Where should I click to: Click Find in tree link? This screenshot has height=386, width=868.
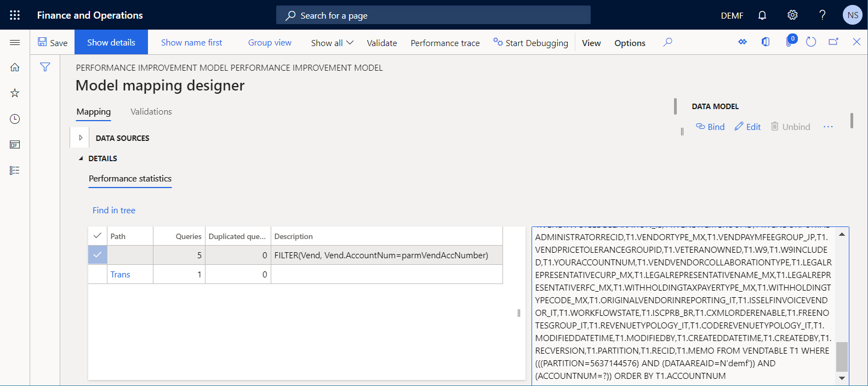[x=114, y=210]
